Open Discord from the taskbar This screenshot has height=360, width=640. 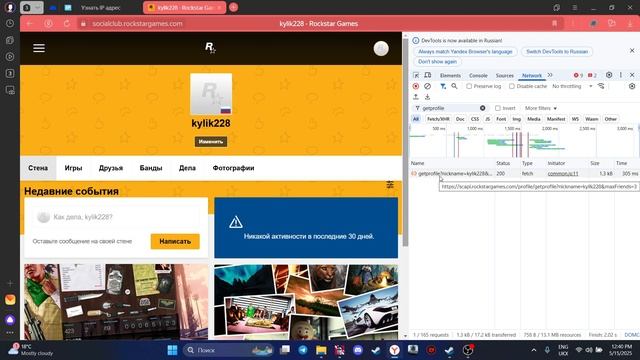358,350
